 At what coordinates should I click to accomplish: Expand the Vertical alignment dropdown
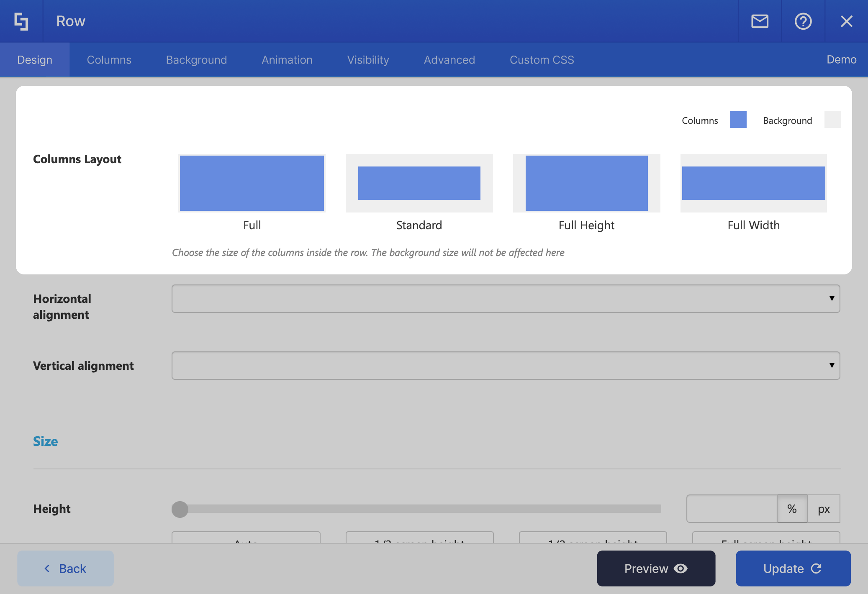click(x=506, y=366)
